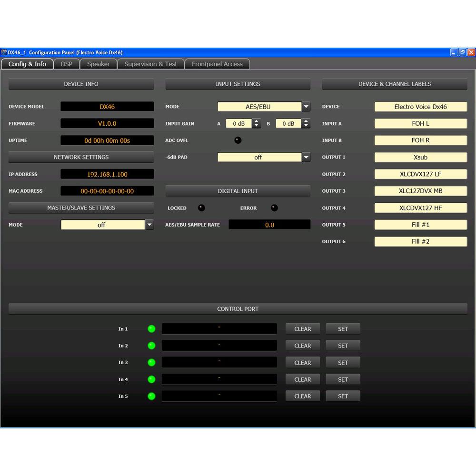Click the LOCKED digital input indicator
The height and width of the screenshot is (476, 476).
coord(201,208)
